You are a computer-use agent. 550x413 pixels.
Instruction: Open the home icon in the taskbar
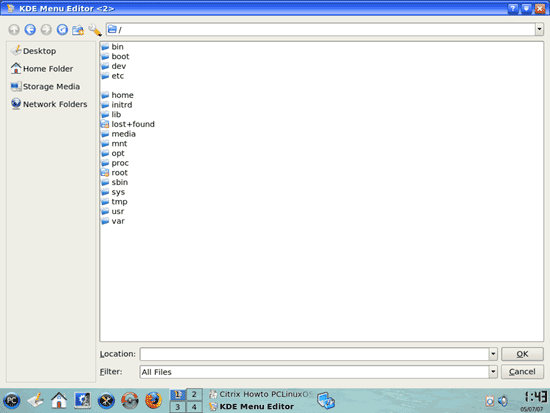coord(59,400)
